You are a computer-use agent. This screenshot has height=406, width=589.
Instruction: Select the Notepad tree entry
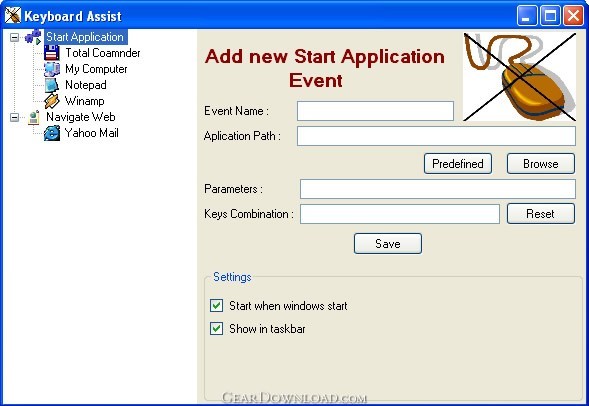coord(86,85)
